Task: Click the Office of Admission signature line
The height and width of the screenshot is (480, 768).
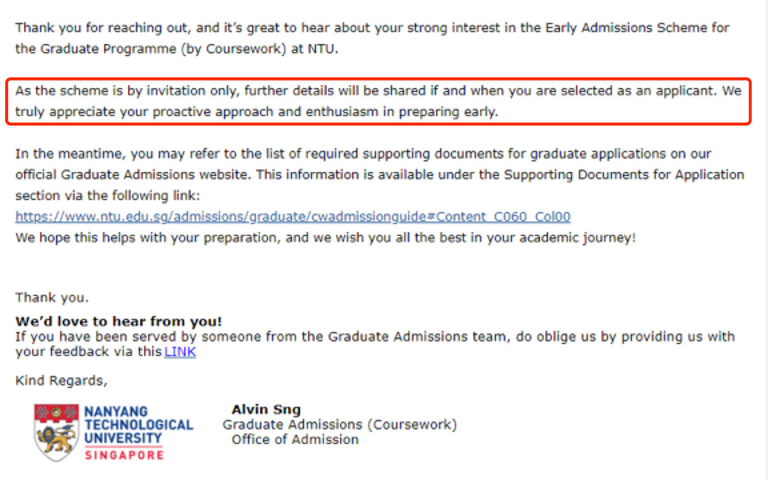Action: [x=295, y=440]
